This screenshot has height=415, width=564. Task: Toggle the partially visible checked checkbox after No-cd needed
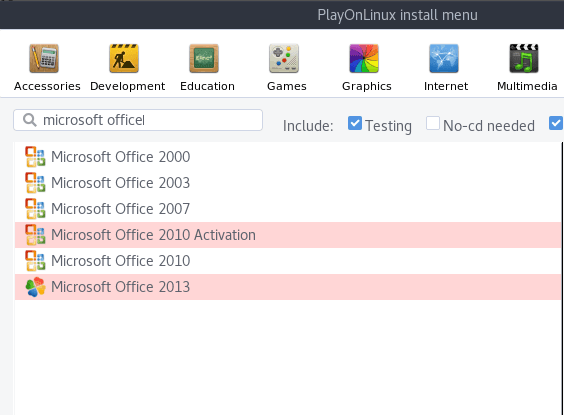click(x=556, y=123)
